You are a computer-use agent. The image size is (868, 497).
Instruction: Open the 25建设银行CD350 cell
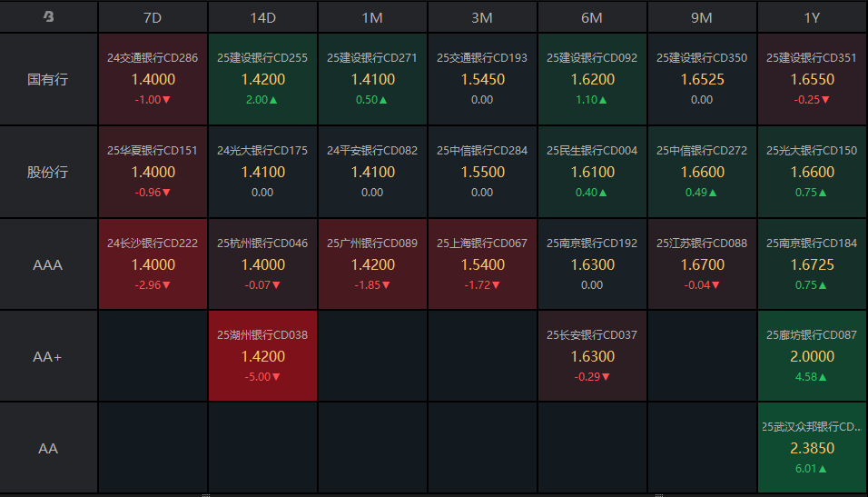[702, 79]
